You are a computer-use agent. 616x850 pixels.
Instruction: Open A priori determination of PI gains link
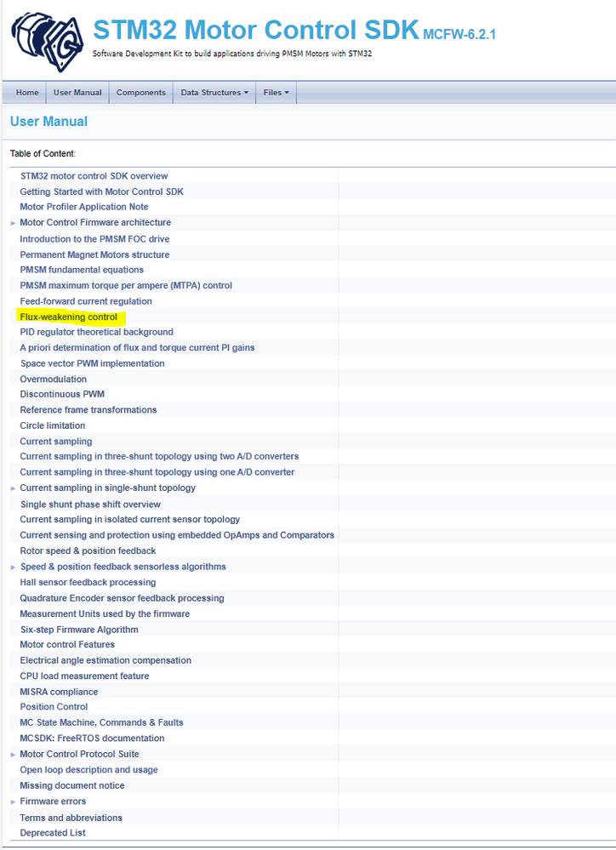coord(137,347)
